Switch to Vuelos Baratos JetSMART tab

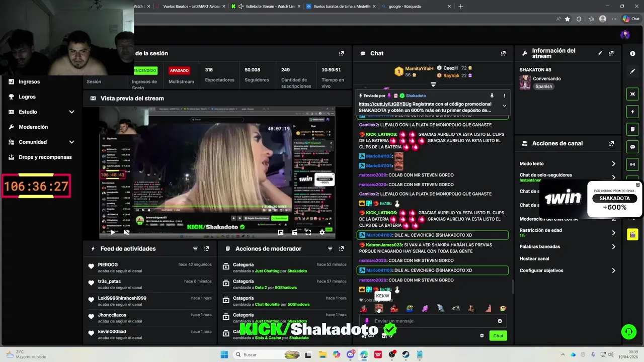click(191, 7)
